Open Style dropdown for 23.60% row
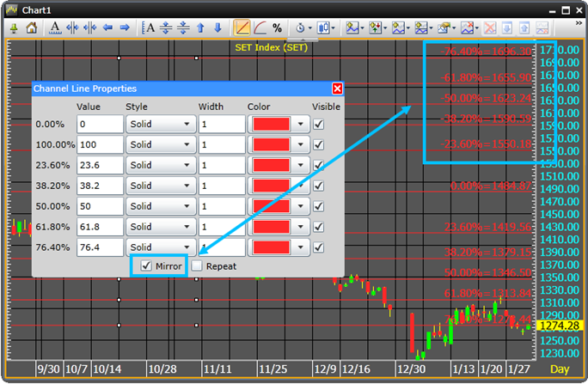The width and height of the screenshot is (588, 384). (x=159, y=165)
